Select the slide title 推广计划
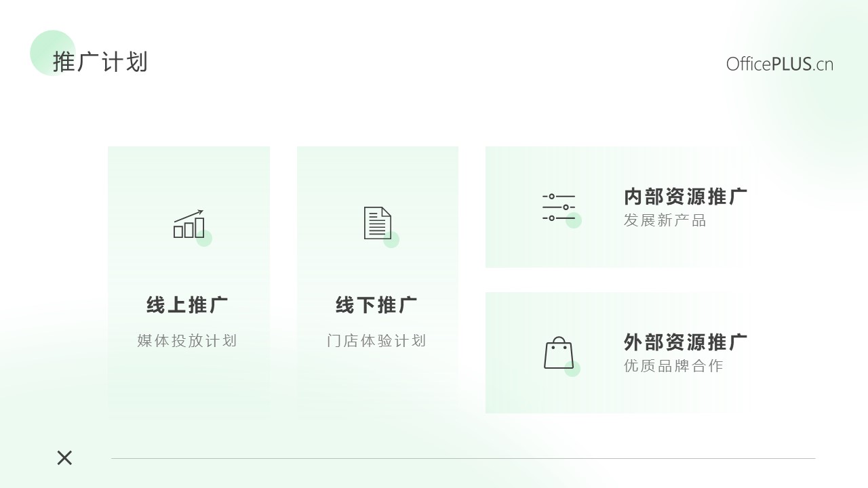 point(100,62)
